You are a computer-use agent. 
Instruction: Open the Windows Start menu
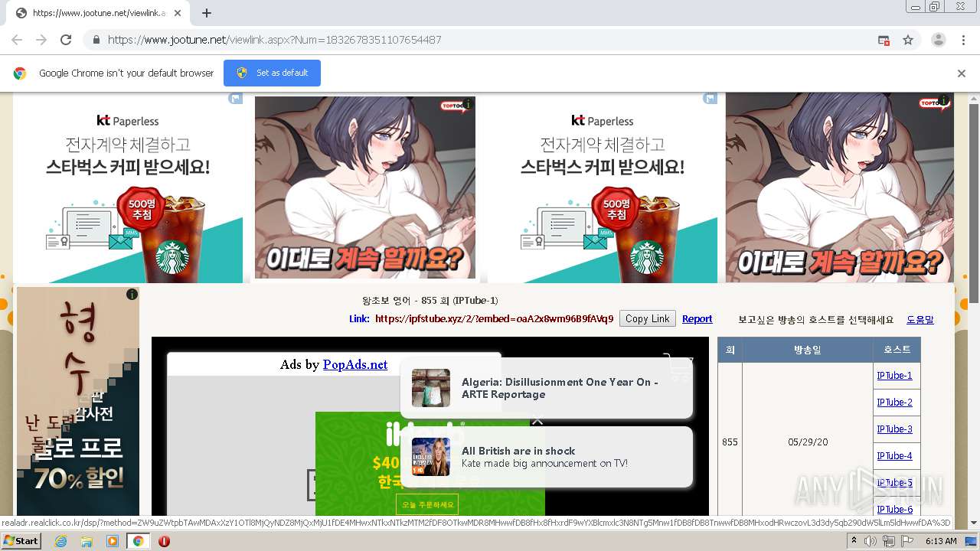(21, 540)
